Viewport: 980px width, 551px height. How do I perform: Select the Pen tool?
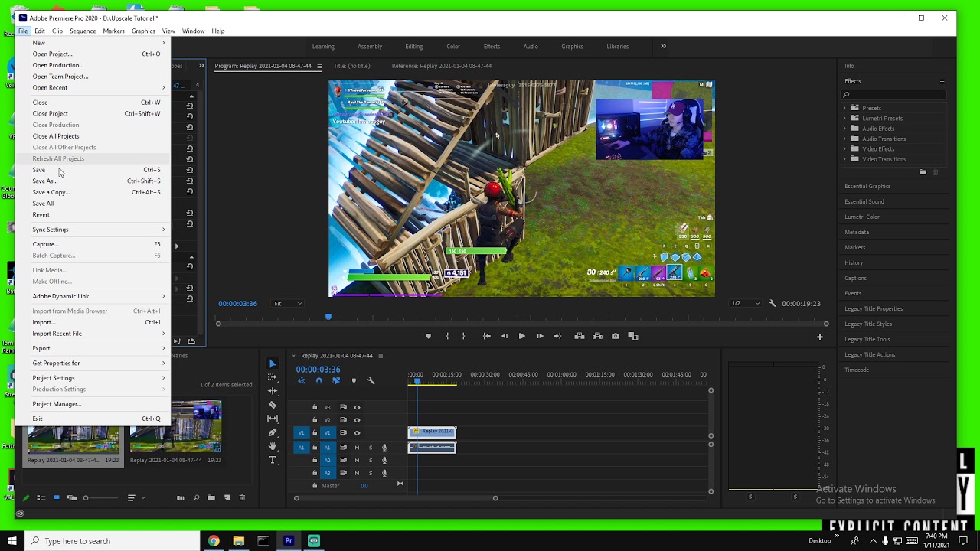(273, 432)
